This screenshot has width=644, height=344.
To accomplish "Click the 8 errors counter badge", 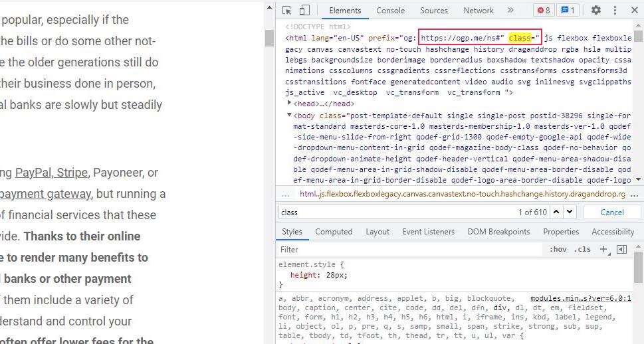I will pyautogui.click(x=544, y=10).
